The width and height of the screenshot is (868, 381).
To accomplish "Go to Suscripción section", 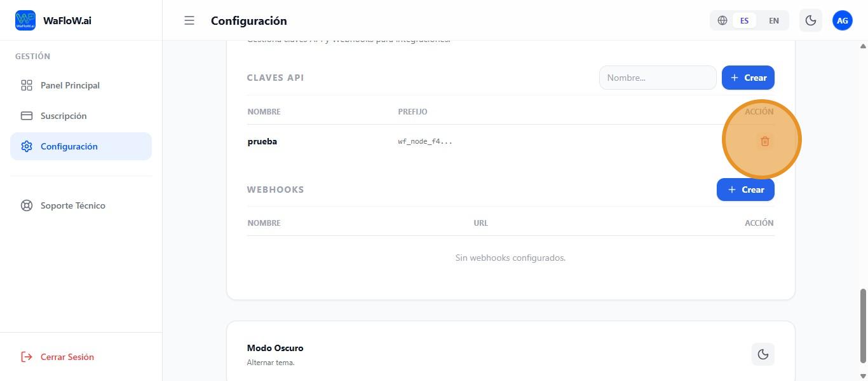I will tap(64, 116).
